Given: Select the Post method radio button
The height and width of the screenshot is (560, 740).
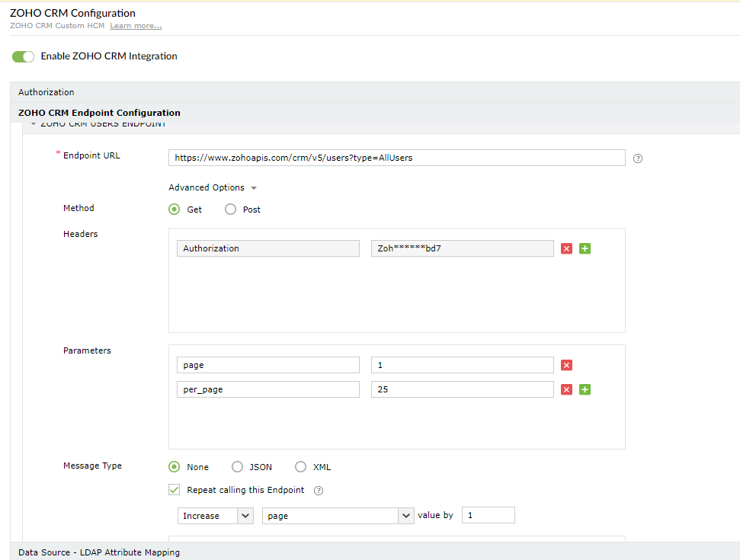Looking at the screenshot, I should (231, 210).
